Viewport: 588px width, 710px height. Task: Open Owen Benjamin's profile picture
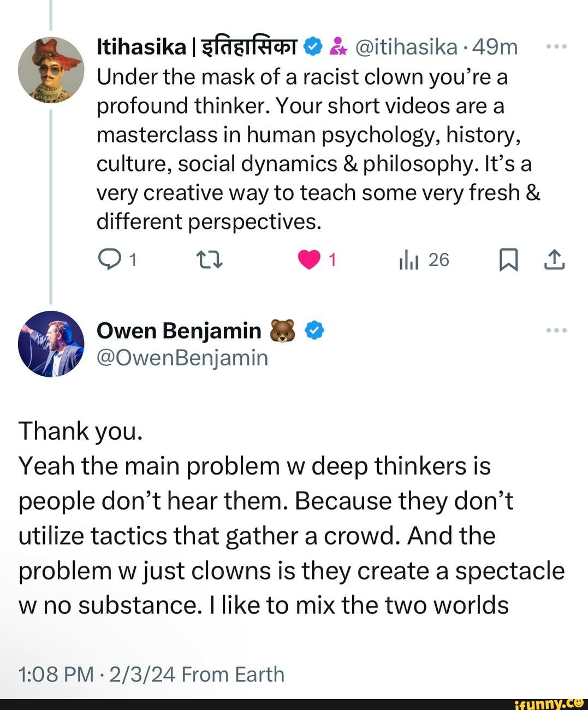pyautogui.click(x=51, y=344)
